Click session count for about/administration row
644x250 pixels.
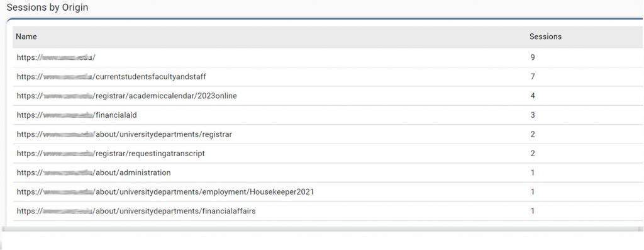[532, 173]
